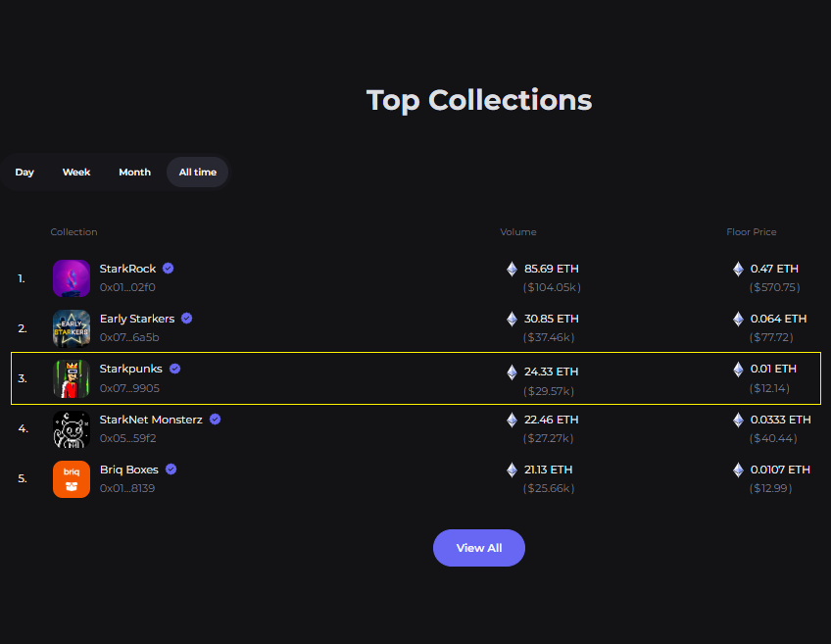Screen dimensions: 831x644
Task: Click ETH icon beside 0.01 ETH floor
Action: coord(738,369)
